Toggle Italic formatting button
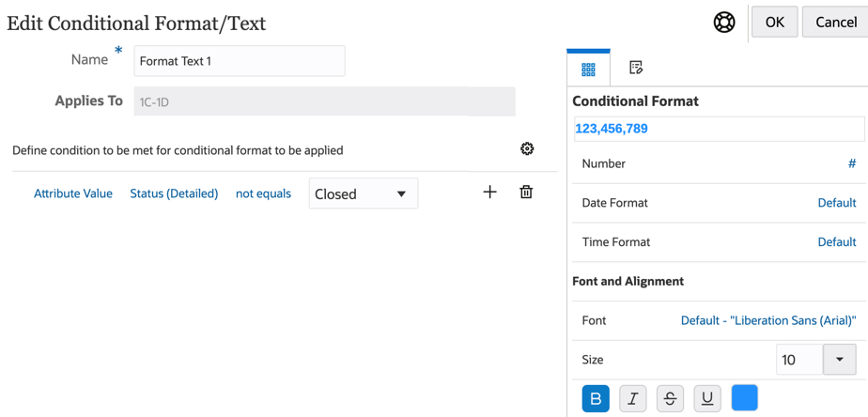868x417 pixels. click(x=633, y=398)
